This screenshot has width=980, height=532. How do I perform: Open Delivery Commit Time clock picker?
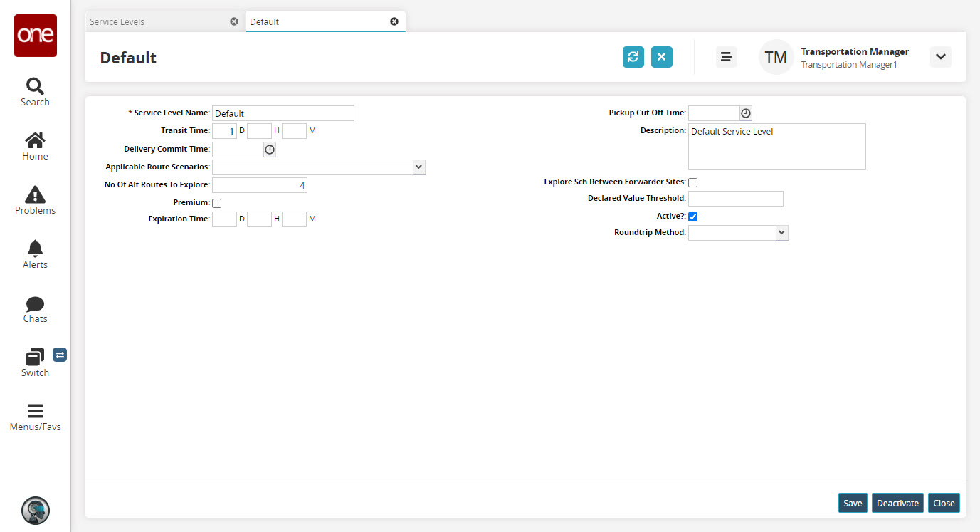click(270, 150)
